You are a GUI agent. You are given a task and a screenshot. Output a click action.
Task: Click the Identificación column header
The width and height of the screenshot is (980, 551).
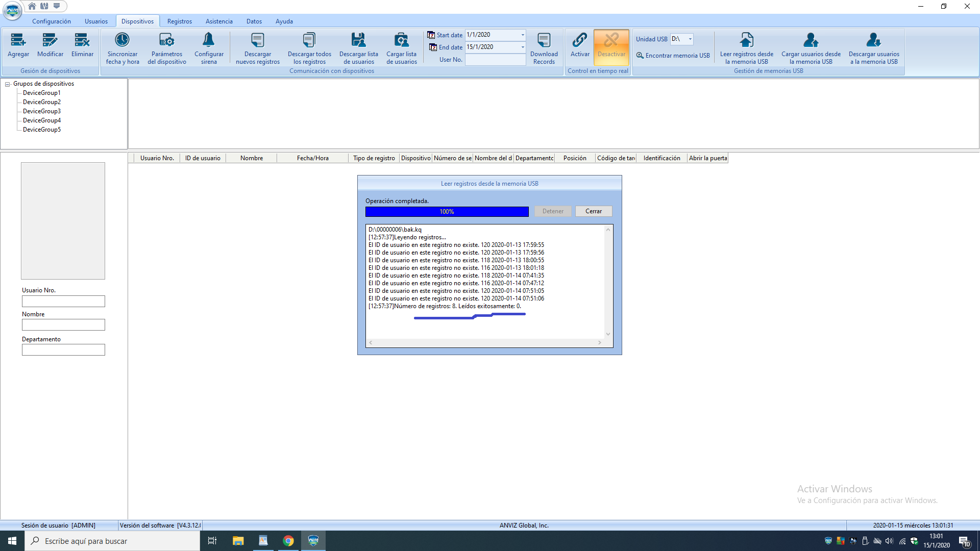click(661, 158)
